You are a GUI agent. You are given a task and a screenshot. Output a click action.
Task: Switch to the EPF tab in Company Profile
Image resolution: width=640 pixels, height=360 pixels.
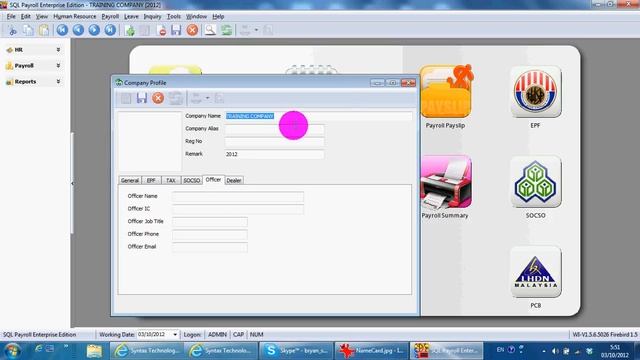coord(151,180)
